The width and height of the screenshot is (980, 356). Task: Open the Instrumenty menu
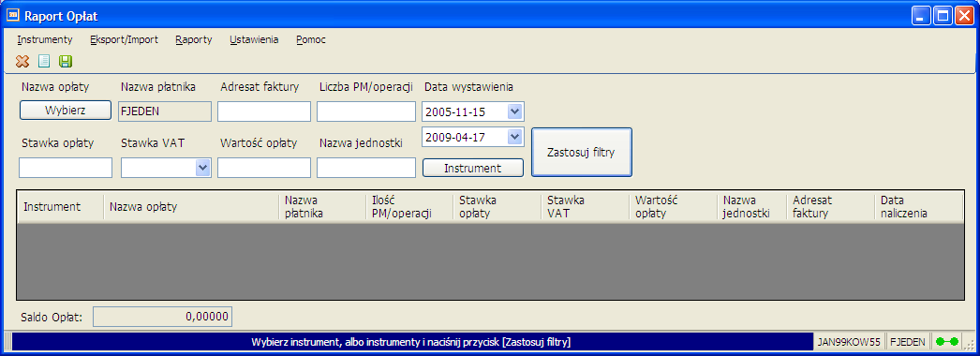(45, 39)
